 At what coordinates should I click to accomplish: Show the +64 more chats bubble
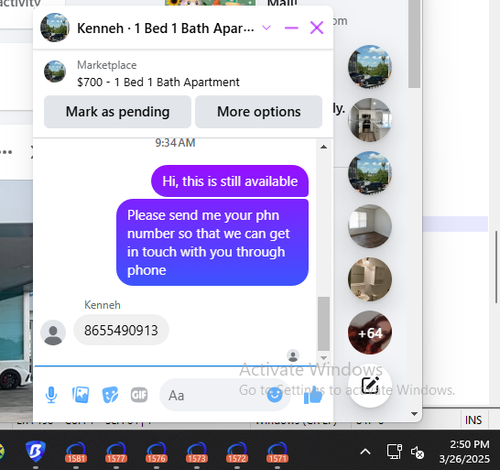tap(370, 333)
